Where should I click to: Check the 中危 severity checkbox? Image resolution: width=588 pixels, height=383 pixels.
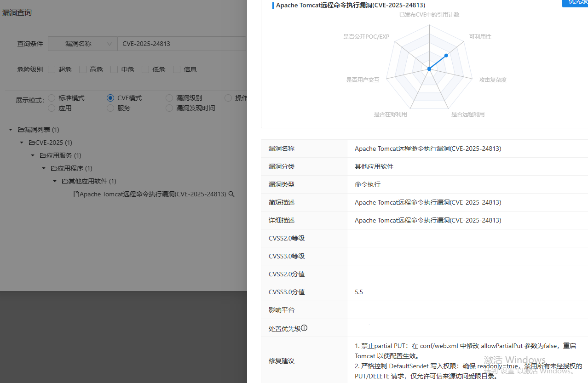point(114,69)
